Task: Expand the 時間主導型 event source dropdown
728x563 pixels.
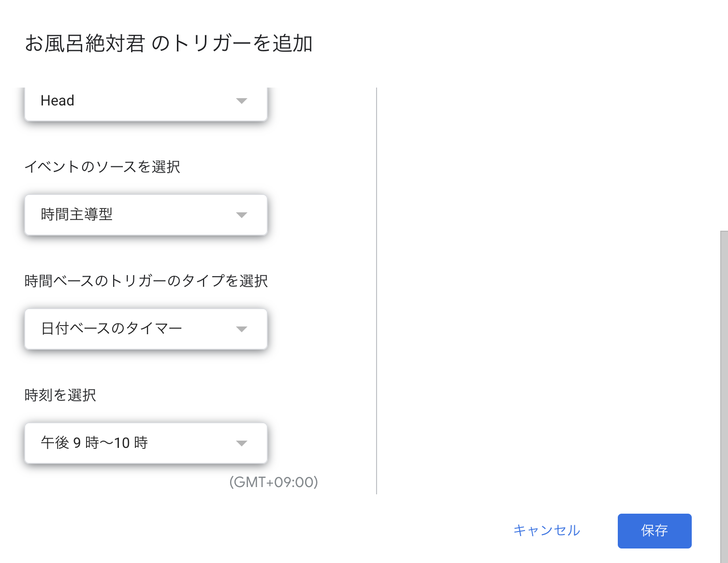Action: click(x=145, y=215)
